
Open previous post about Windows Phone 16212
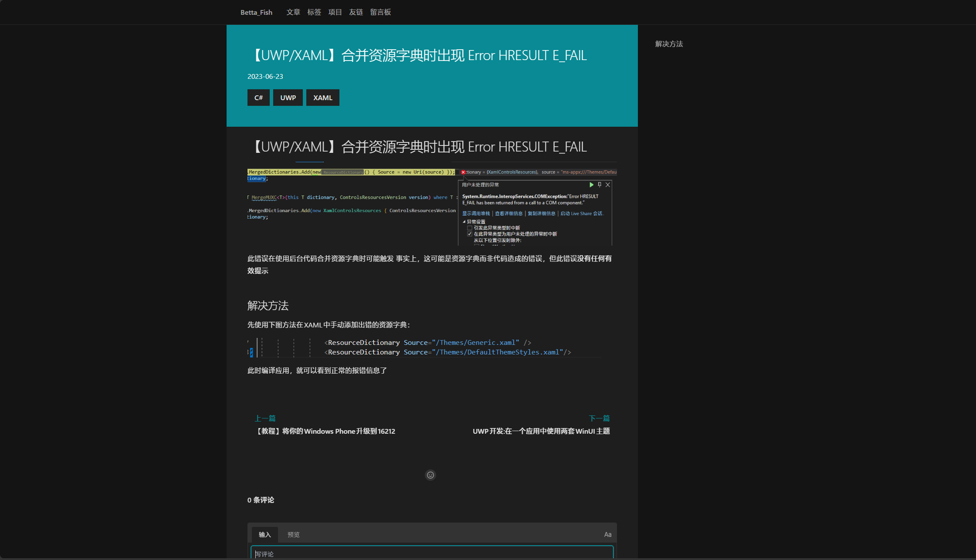325,431
